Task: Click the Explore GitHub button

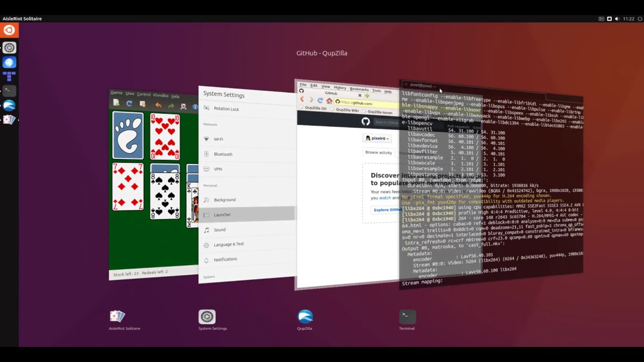Action: (387, 210)
